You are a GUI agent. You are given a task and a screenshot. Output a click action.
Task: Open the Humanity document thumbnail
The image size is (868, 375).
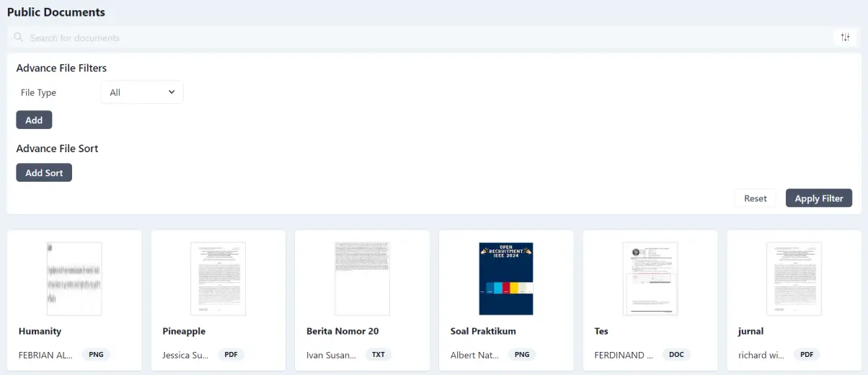pyautogui.click(x=74, y=278)
